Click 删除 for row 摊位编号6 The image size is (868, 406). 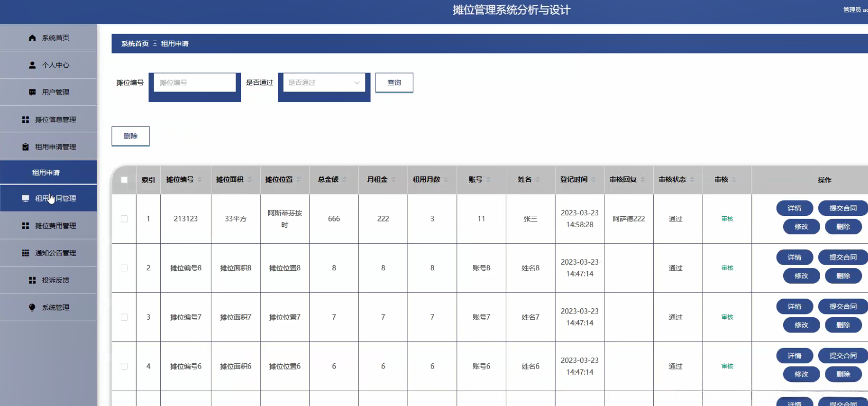[843, 374]
